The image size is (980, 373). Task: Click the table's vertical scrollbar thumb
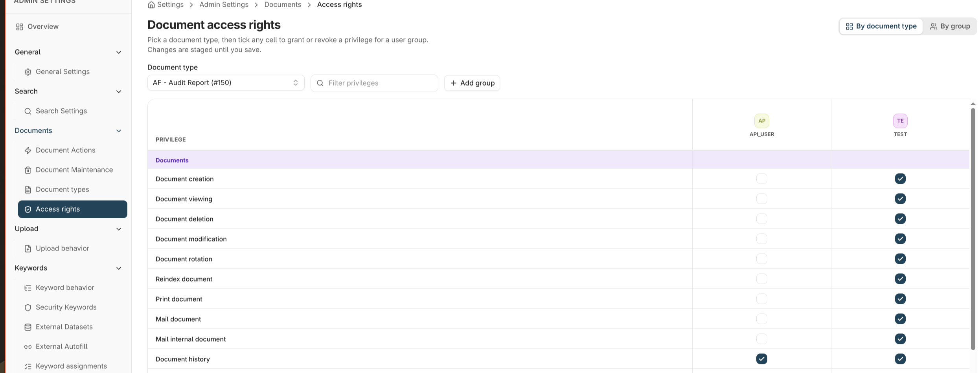point(973,229)
